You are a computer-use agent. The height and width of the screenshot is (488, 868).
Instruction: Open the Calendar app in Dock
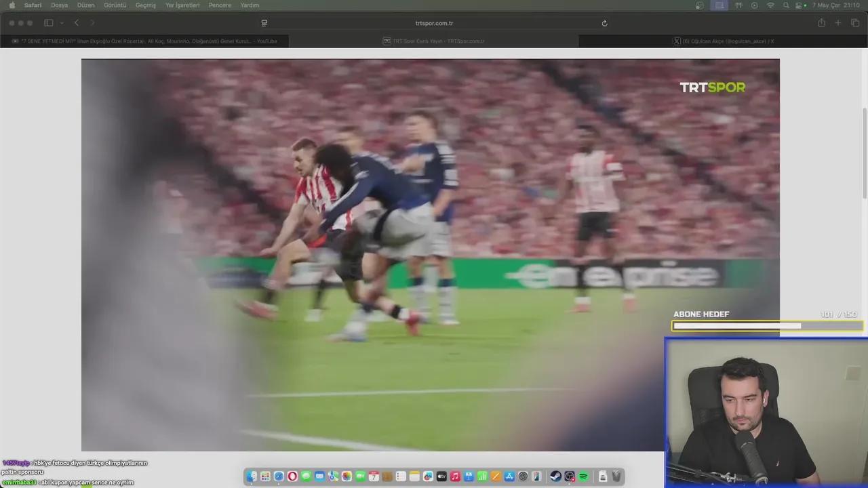pyautogui.click(x=374, y=476)
